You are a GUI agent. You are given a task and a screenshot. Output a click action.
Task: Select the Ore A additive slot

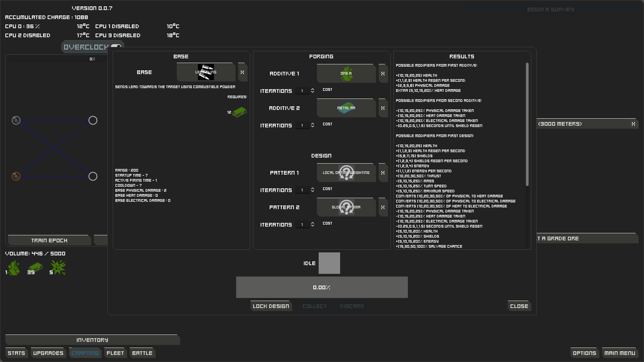pyautogui.click(x=346, y=73)
